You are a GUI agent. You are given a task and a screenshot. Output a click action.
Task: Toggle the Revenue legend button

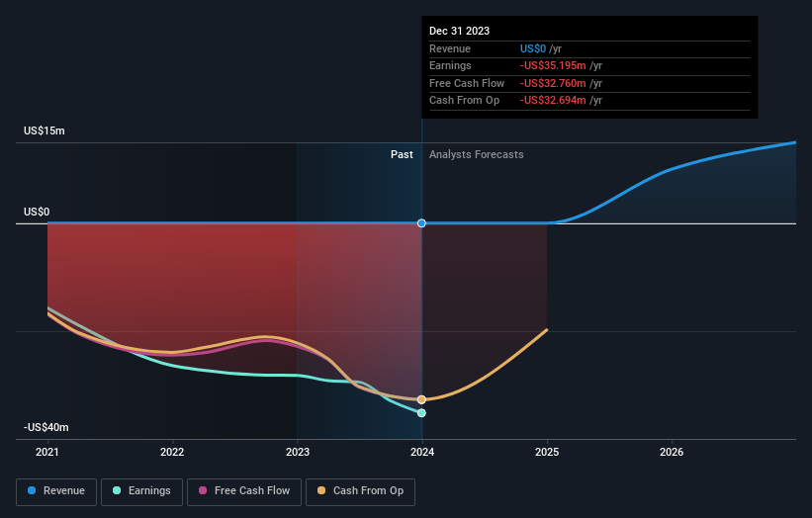pos(56,491)
